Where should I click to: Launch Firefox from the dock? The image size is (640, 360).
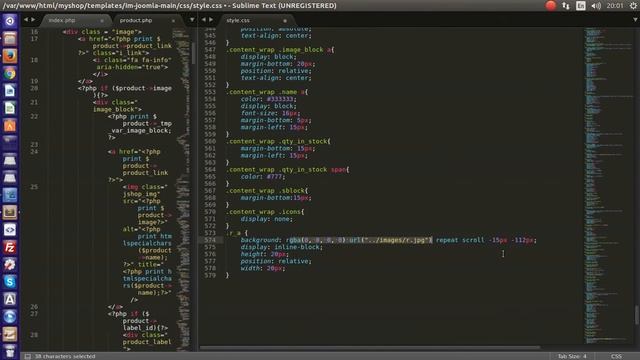pyautogui.click(x=10, y=56)
